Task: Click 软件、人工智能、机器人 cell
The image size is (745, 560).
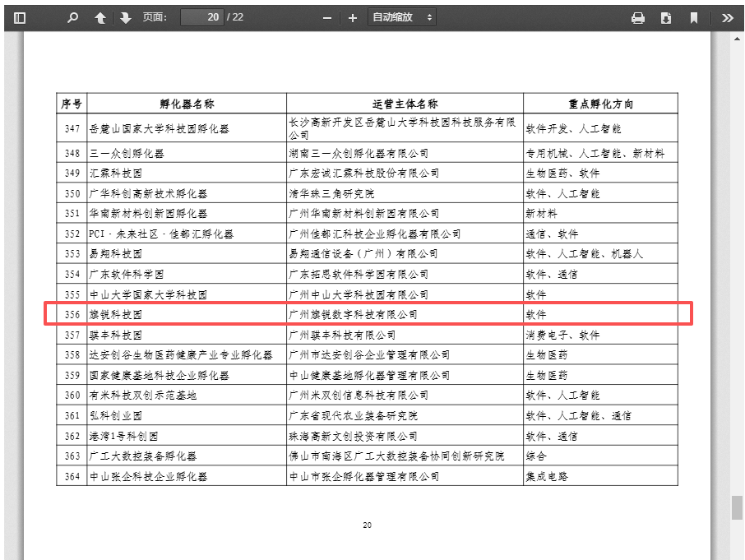Action: click(600, 253)
